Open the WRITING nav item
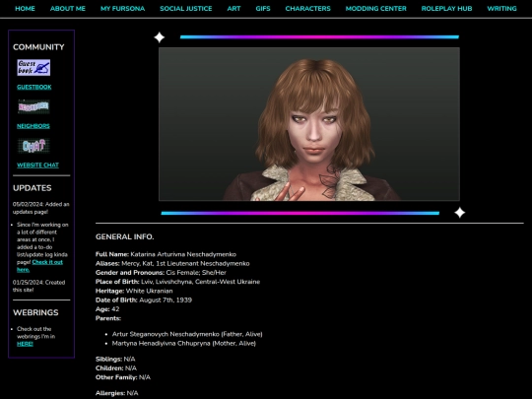This screenshot has height=399, width=532. pos(501,9)
